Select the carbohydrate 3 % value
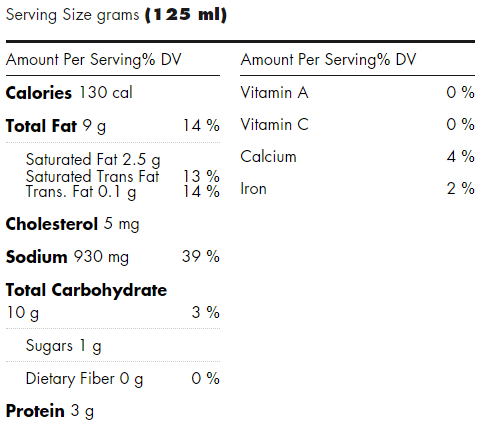The height and width of the screenshot is (426, 483). (x=206, y=313)
